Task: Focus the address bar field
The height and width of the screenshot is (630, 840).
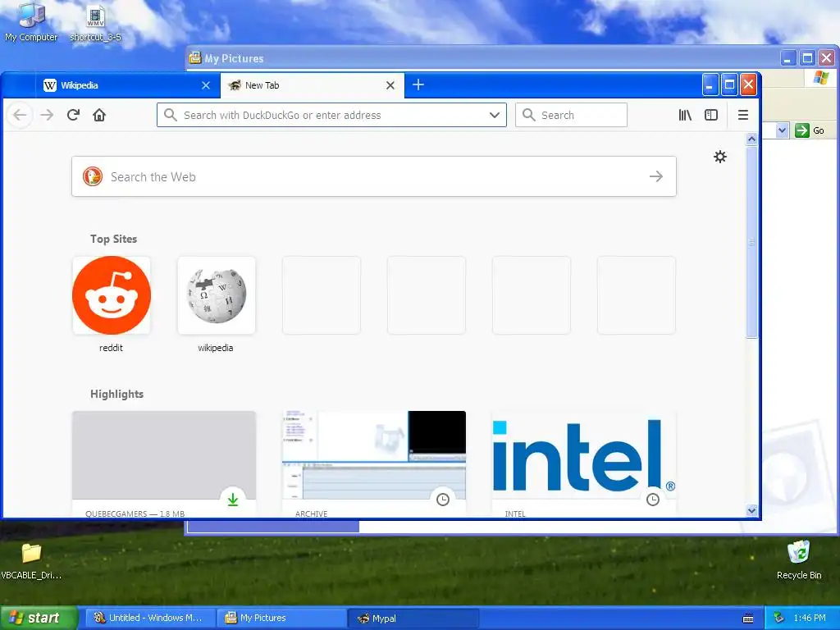Action: coord(331,115)
